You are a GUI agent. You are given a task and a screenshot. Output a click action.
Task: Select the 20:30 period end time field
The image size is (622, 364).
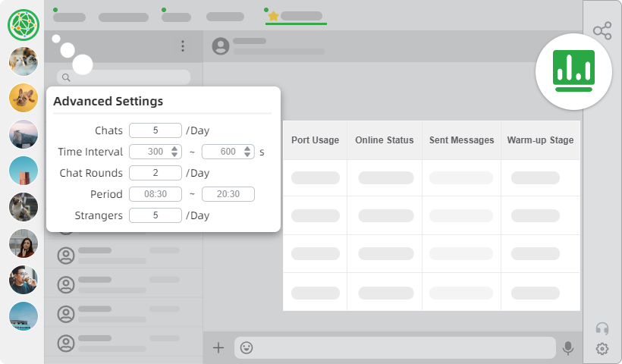[x=228, y=194]
